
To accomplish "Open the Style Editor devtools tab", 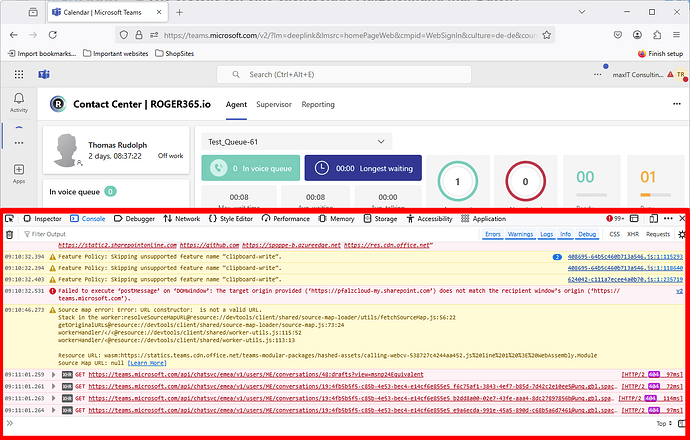I will 231,219.
